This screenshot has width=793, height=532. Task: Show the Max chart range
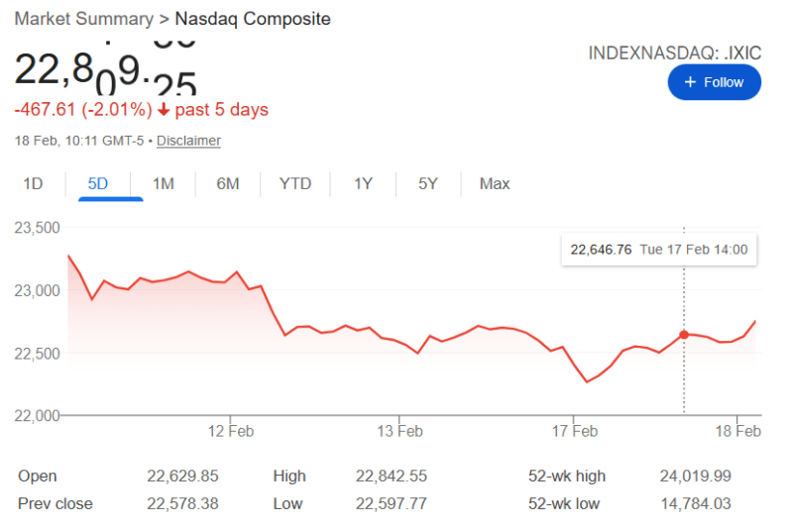click(x=495, y=183)
